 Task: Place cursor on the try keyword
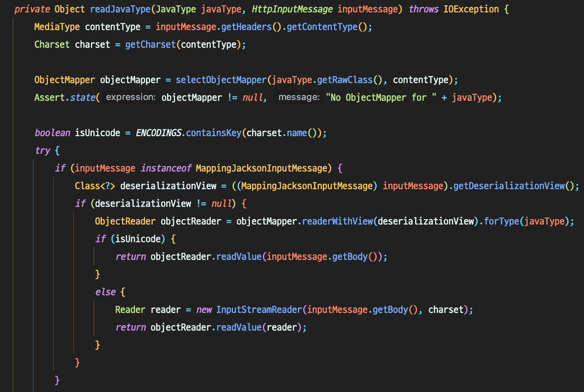tap(42, 151)
